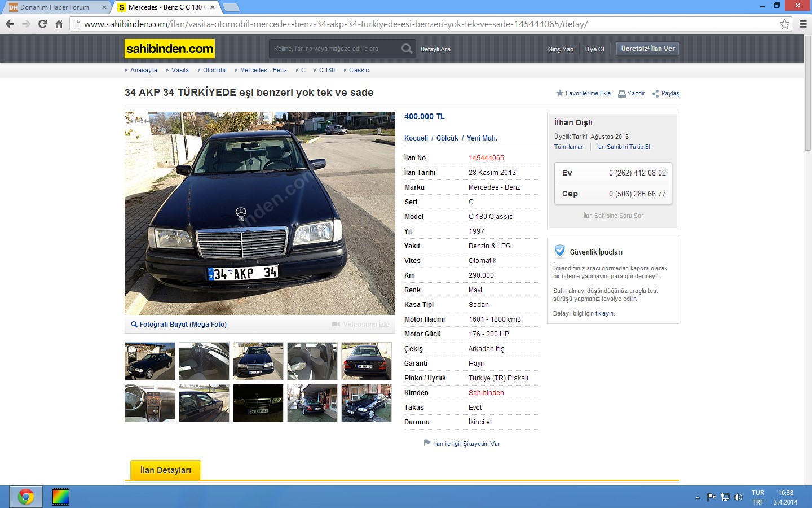Click the network tray icon
Screen dimensions: 812x508
725,497
